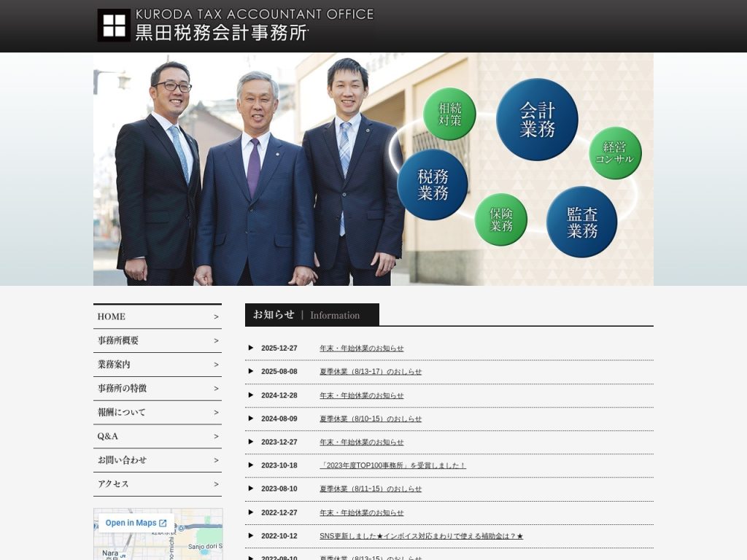
Task: Select the 税務業務 blue circle
Action: (x=433, y=184)
